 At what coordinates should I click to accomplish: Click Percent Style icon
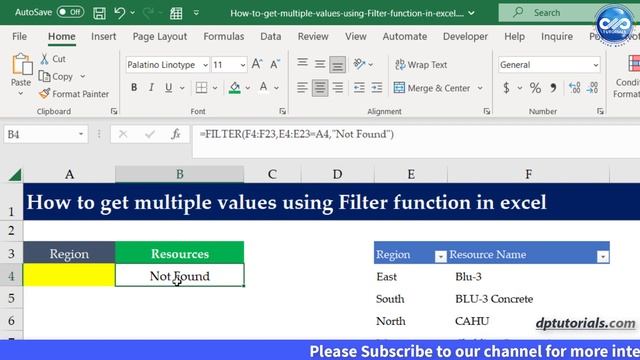pos(535,87)
